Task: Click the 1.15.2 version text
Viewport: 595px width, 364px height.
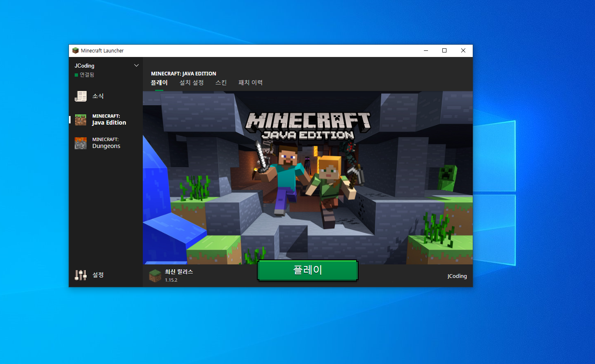Action: pyautogui.click(x=171, y=280)
